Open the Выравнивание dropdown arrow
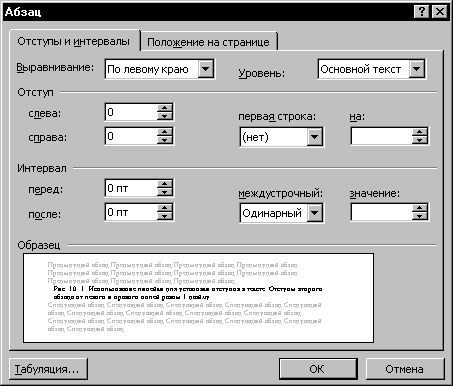The height and width of the screenshot is (386, 453). [206, 69]
